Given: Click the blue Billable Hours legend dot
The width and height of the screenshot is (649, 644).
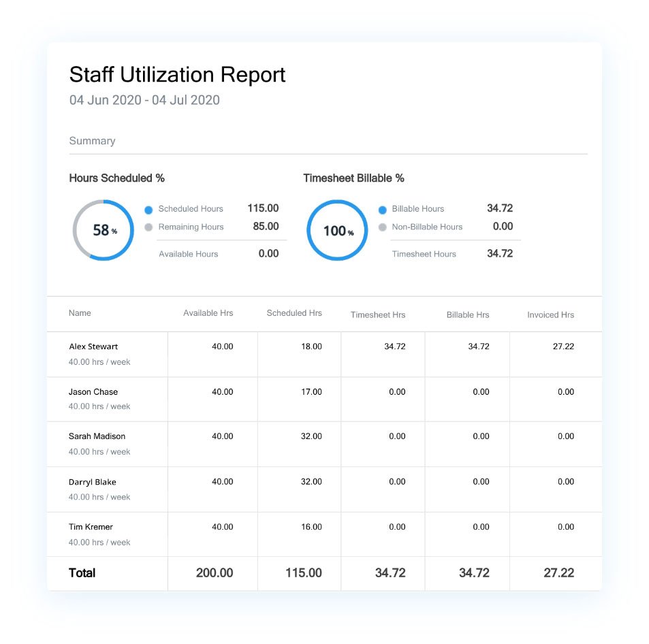Looking at the screenshot, I should coord(382,210).
